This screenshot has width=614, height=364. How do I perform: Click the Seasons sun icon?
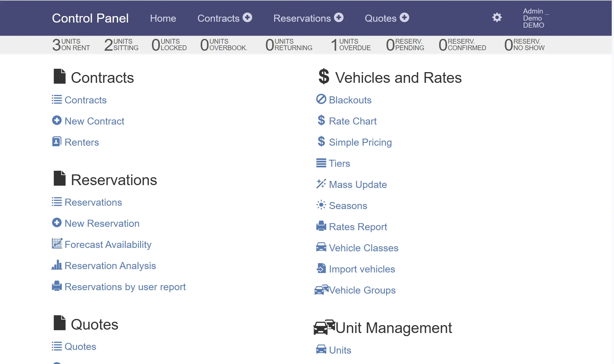point(321,205)
